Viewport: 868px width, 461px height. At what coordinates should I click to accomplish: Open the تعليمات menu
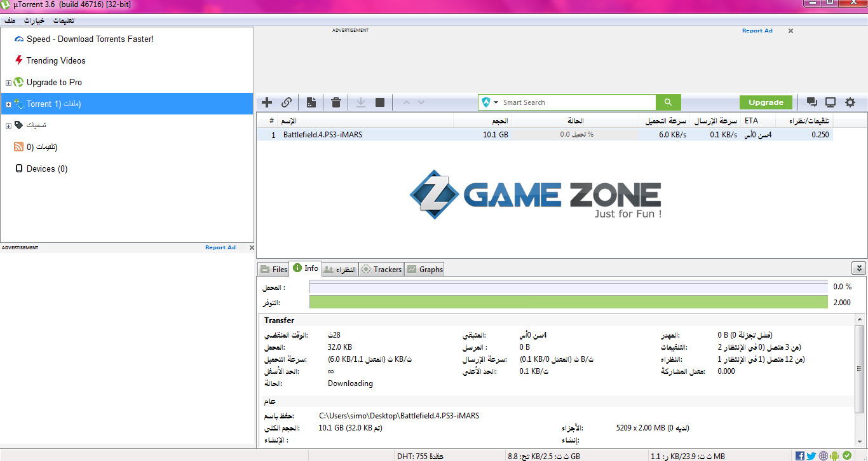[x=64, y=20]
